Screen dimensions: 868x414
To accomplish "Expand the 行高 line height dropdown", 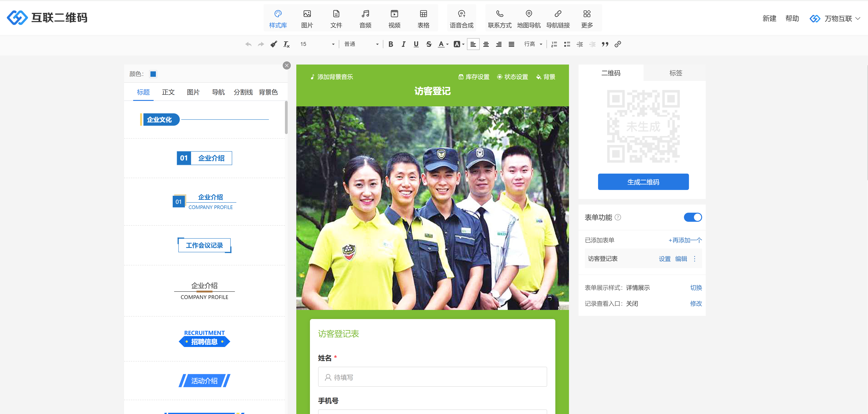I will coord(533,44).
